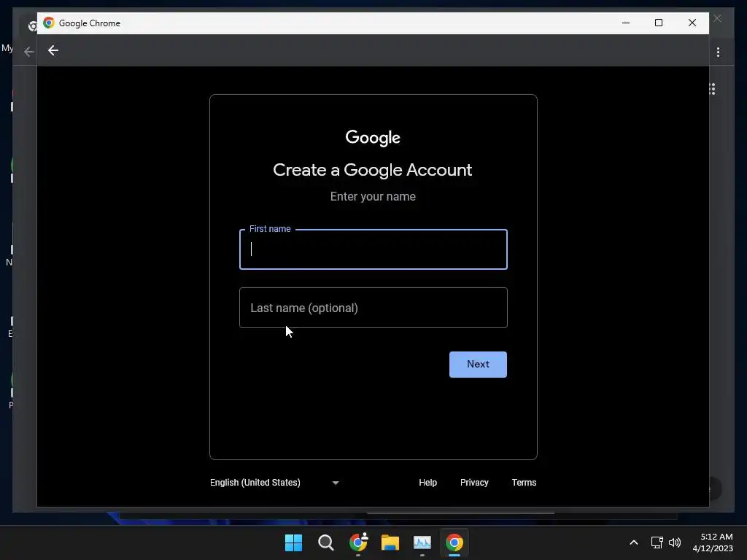Open the clock and date showing 5:12 AM

coord(713,542)
